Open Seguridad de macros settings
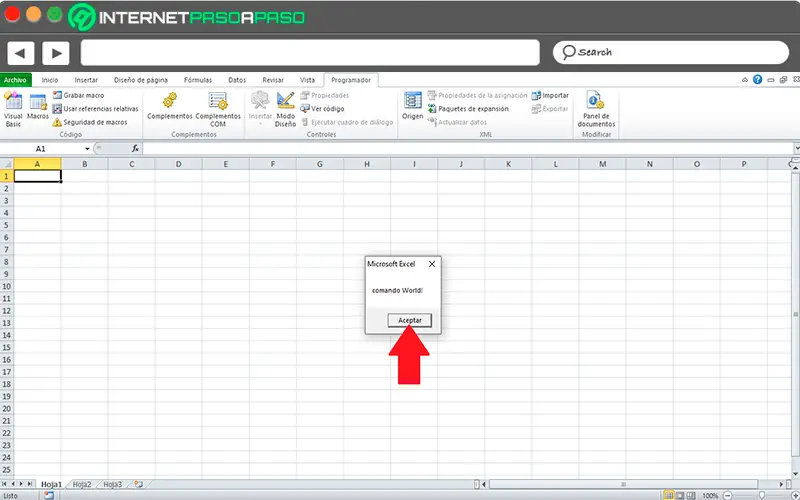800x500 pixels. (x=90, y=122)
